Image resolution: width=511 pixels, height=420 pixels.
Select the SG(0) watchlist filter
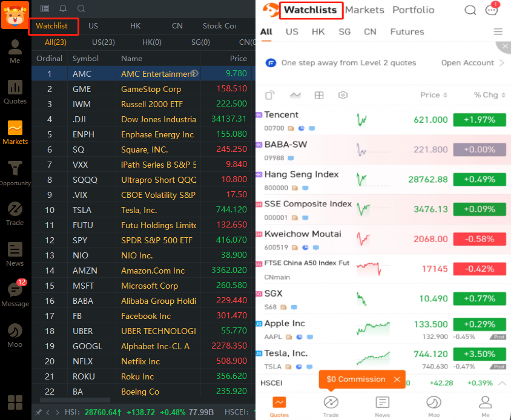point(200,42)
